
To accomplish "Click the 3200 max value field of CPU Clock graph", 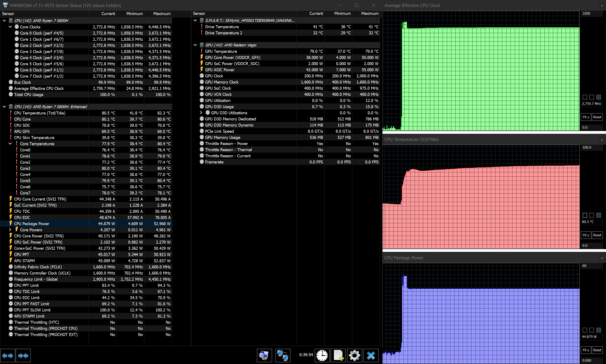I will tap(592, 14).
